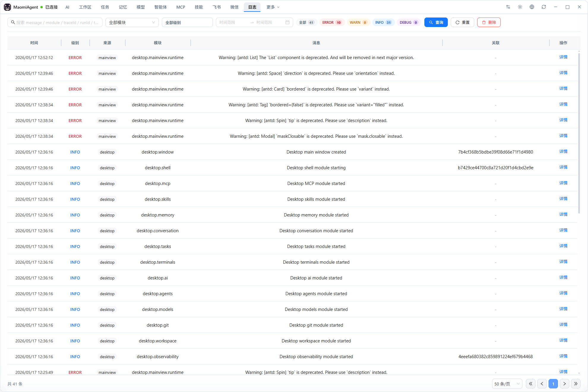Viewport: 588px width, 392px height.
Task: Toggle the DEBUG 0 level filter
Action: pyautogui.click(x=409, y=22)
